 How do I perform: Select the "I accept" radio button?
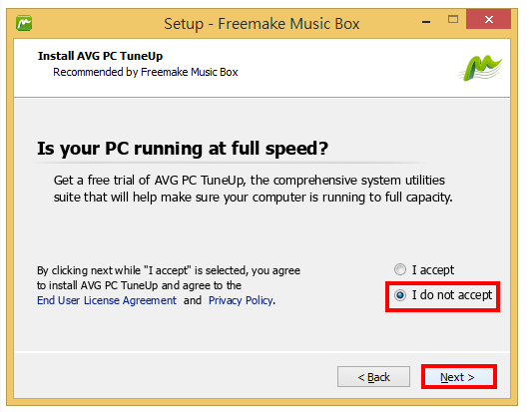[x=400, y=269]
